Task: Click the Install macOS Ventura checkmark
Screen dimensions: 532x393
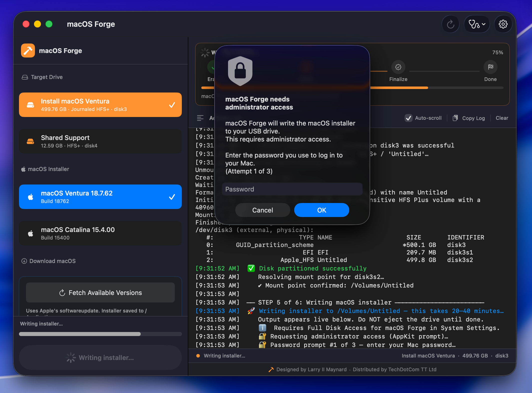Action: (x=172, y=105)
